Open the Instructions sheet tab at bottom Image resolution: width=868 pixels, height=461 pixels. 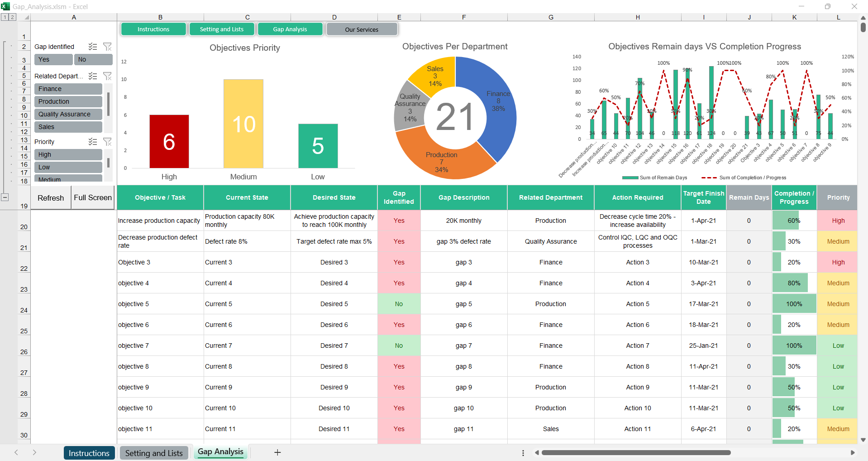point(89,453)
